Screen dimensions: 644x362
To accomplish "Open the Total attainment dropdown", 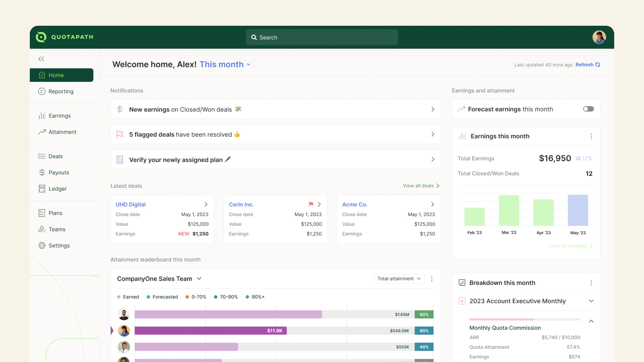I will 398,278.
